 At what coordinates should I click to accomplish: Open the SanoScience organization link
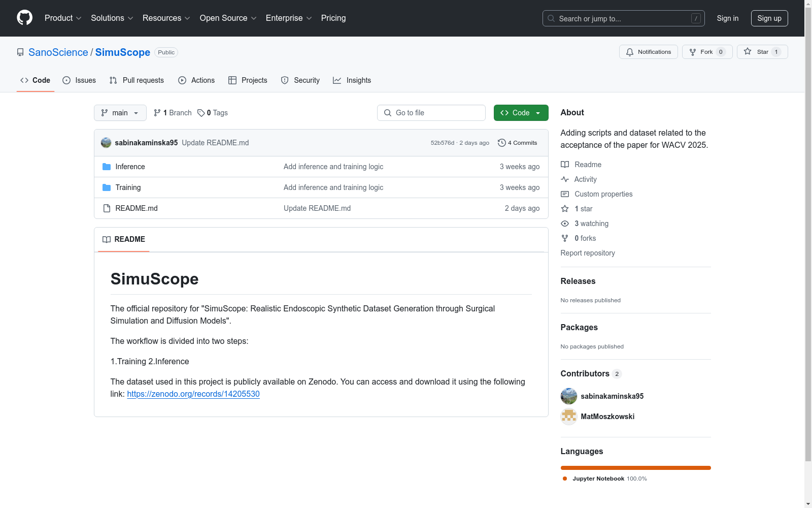coord(58,52)
